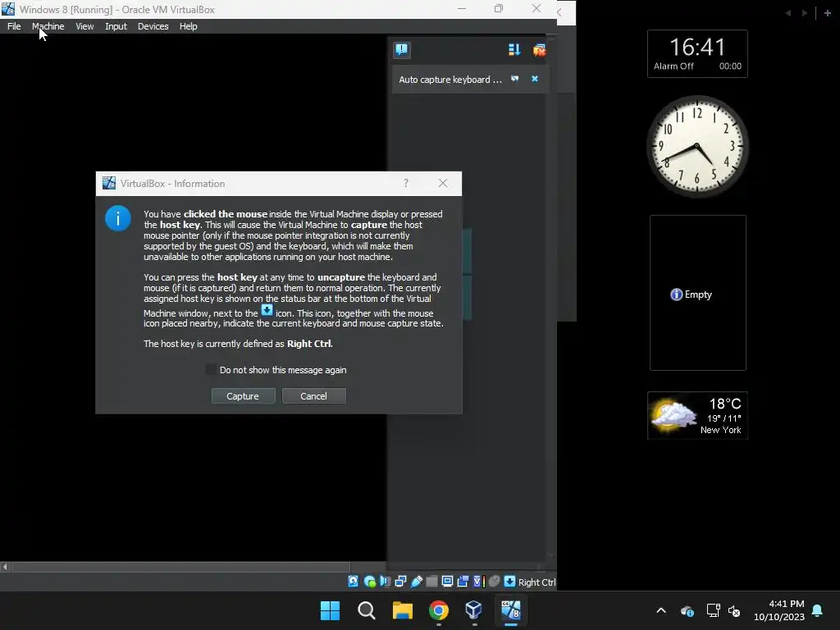Delete finished notifications icon
The width and height of the screenshot is (840, 630).
point(540,50)
